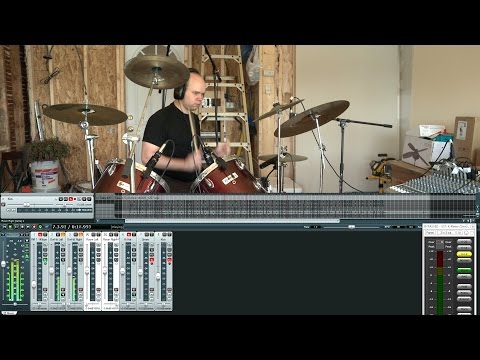Click the red Record button in transport
The height and width of the screenshot is (360, 480).
[34, 227]
